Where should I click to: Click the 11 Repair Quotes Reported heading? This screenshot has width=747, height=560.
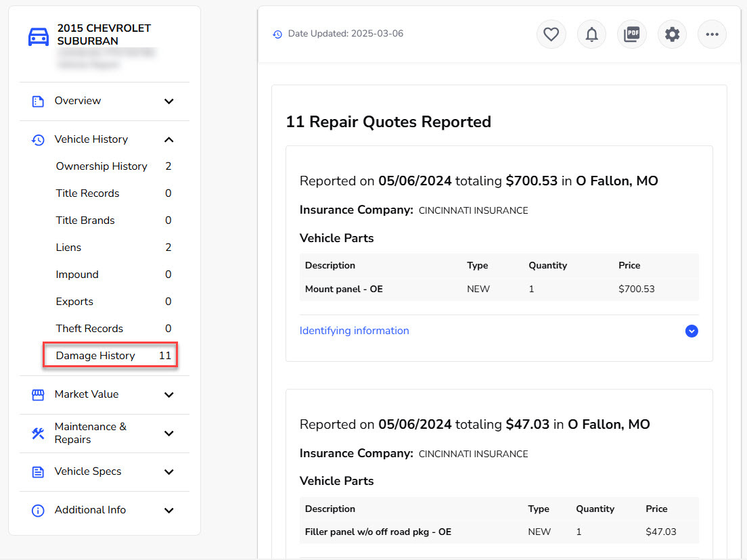(x=388, y=122)
